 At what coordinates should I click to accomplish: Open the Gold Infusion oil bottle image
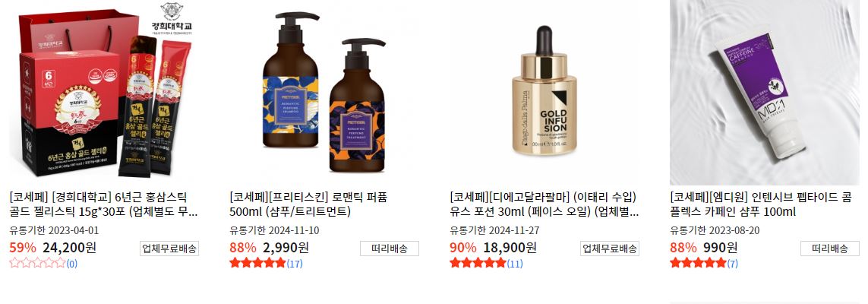pyautogui.click(x=544, y=92)
